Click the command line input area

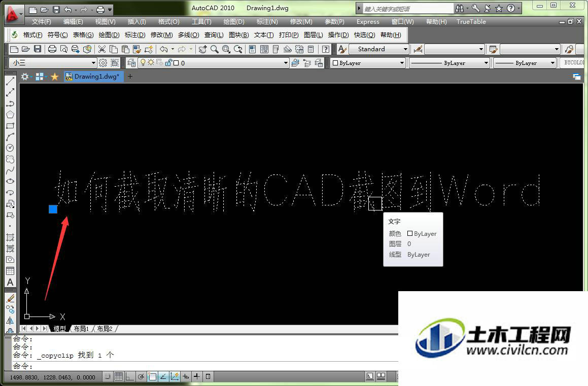tap(205, 366)
